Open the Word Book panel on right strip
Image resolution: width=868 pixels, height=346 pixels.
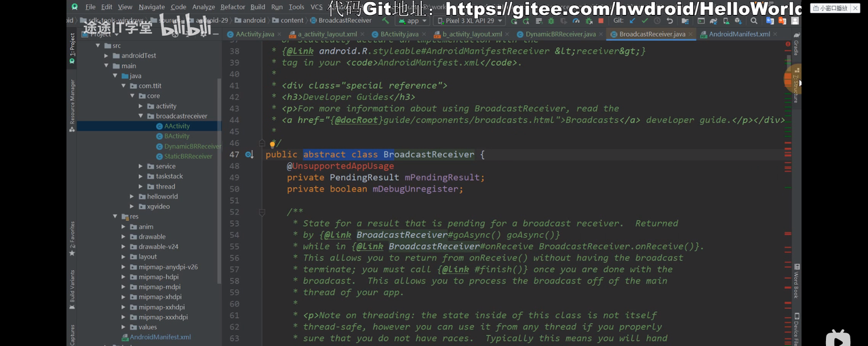tap(797, 282)
